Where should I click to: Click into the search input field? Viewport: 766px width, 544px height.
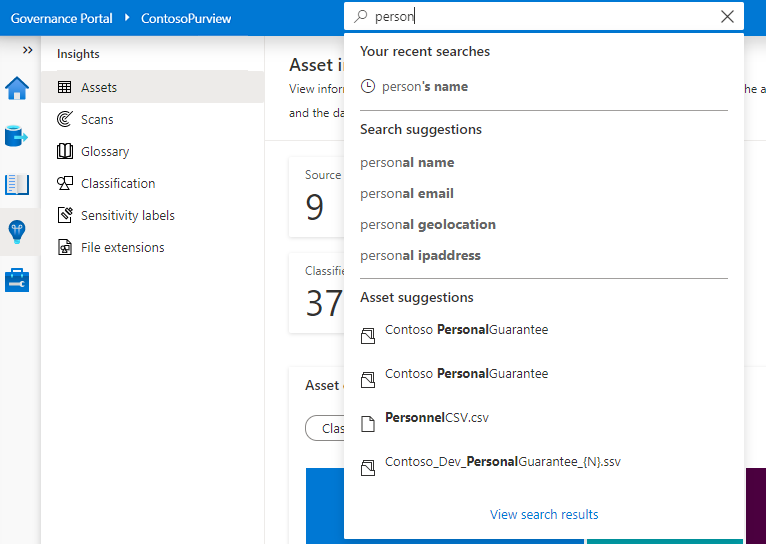pos(540,16)
